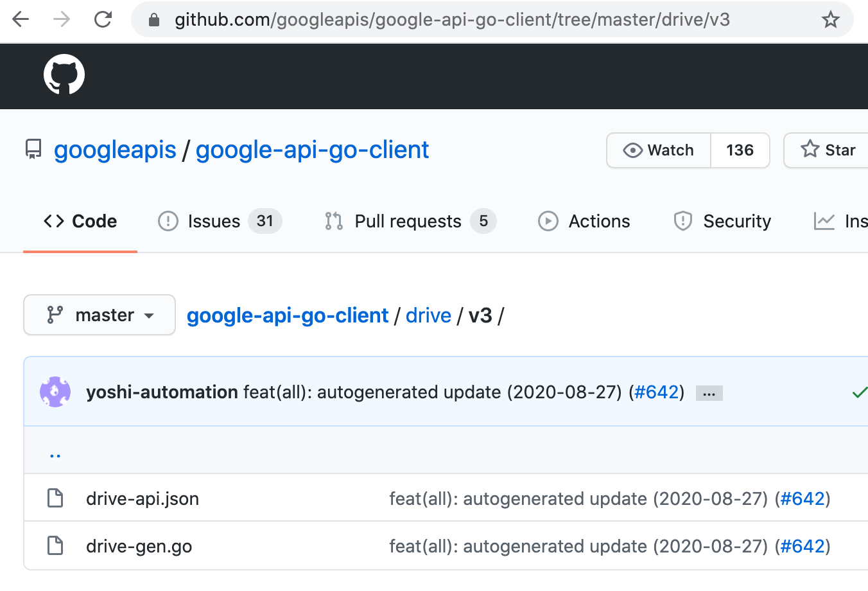868x591 pixels.
Task: Click google-api-go-client in breadcrumb path
Action: pyautogui.click(x=288, y=315)
